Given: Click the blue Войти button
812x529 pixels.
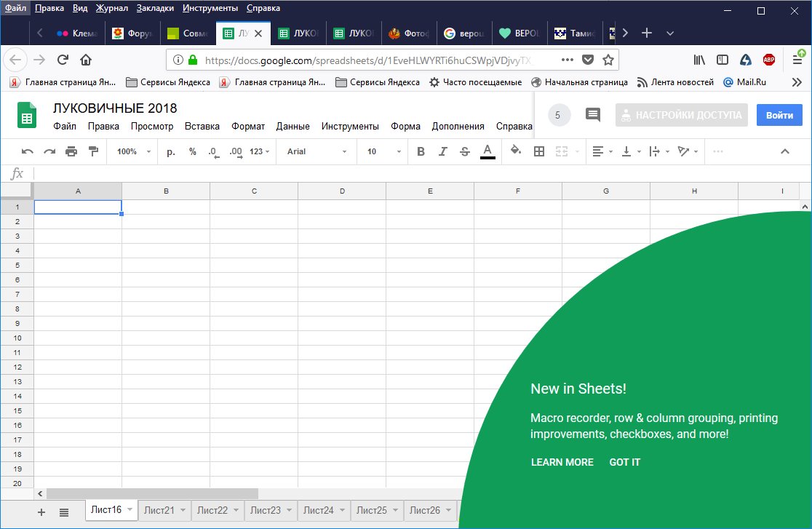Looking at the screenshot, I should [x=779, y=115].
